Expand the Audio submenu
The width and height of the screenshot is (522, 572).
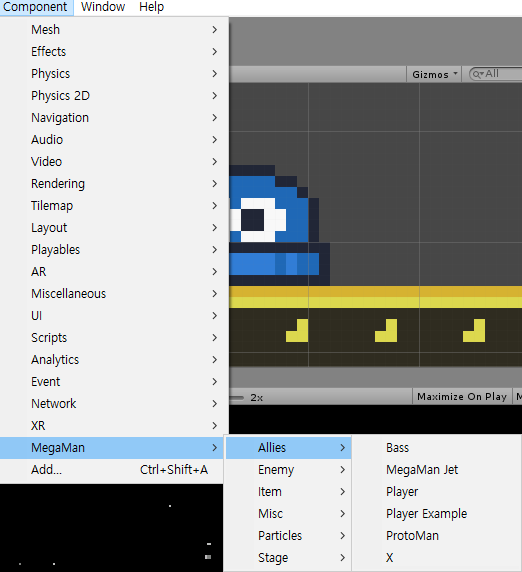(x=114, y=139)
